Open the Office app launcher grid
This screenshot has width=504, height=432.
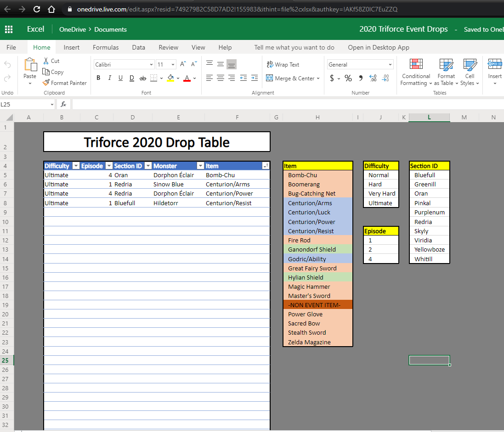coord(9,29)
